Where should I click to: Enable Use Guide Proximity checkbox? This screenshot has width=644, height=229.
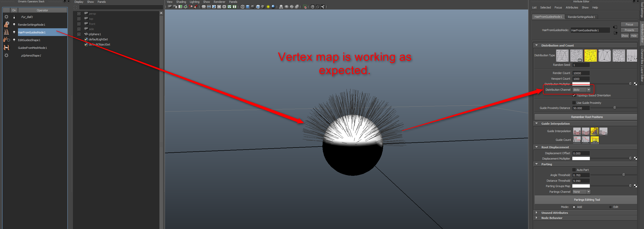pos(574,103)
